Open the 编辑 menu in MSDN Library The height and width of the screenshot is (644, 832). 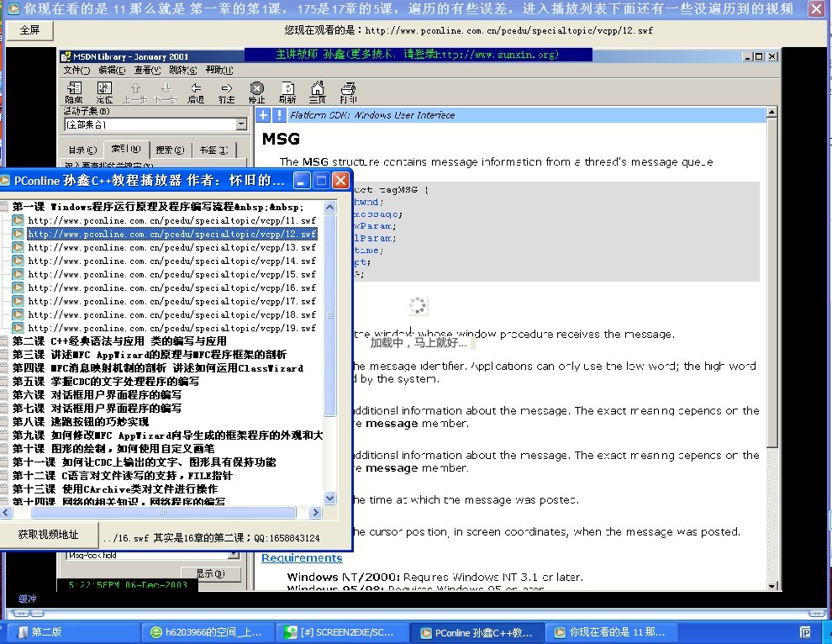[112, 70]
